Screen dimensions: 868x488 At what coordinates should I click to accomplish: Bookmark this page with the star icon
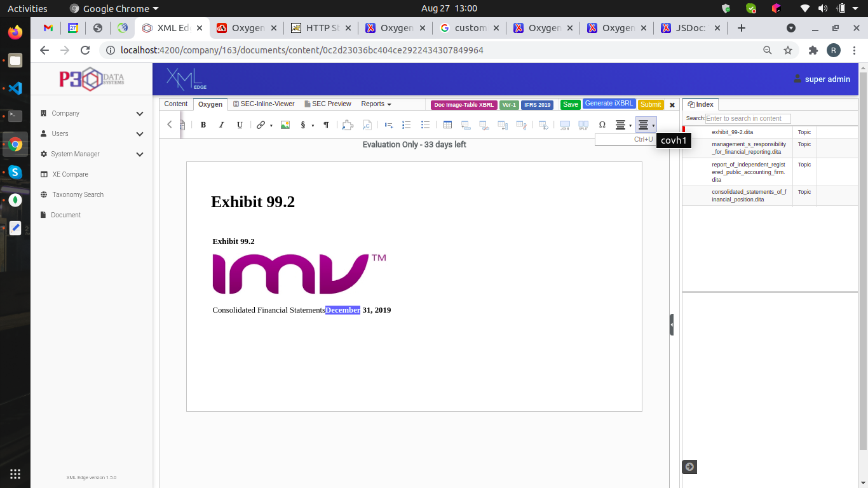[788, 50]
